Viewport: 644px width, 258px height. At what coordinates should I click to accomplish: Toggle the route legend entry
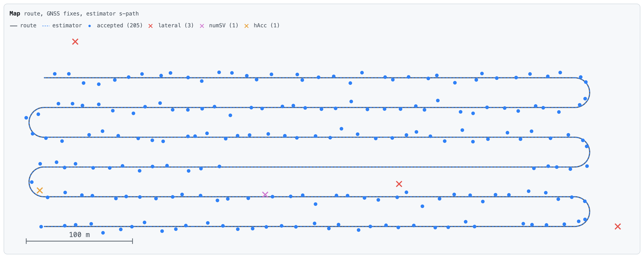(23, 25)
